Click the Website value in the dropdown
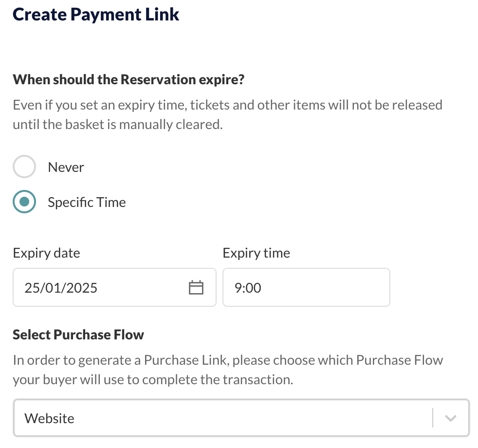478x448 pixels. click(49, 418)
